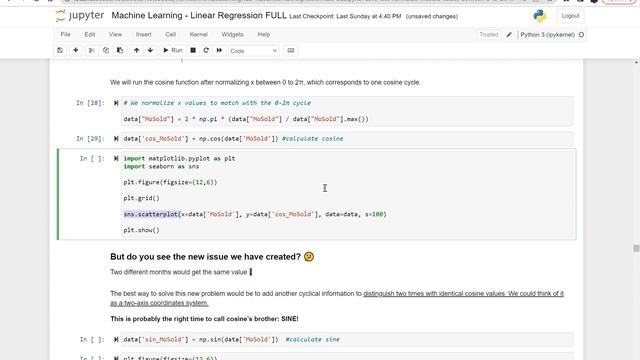Cut the selected cells
Image resolution: width=640 pixels, height=360 pixels.
point(91,50)
